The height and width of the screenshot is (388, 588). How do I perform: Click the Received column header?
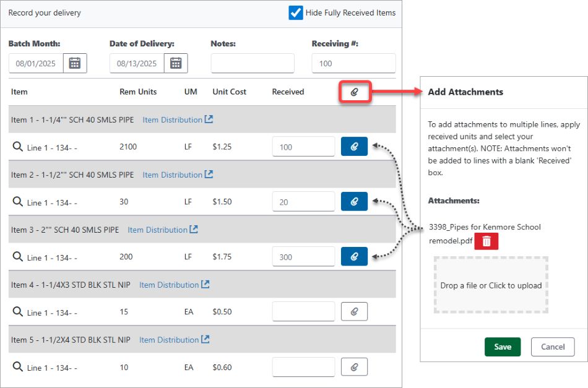pos(288,92)
